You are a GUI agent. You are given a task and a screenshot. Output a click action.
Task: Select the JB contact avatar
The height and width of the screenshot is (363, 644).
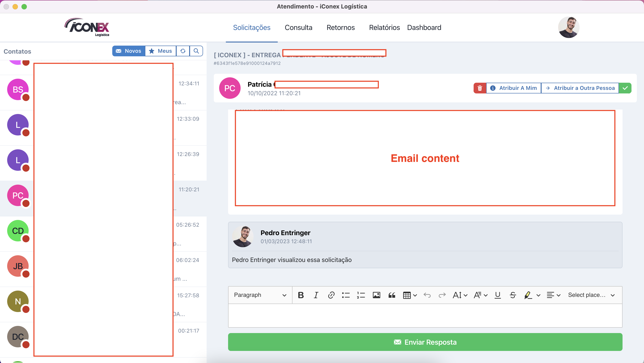click(x=18, y=266)
